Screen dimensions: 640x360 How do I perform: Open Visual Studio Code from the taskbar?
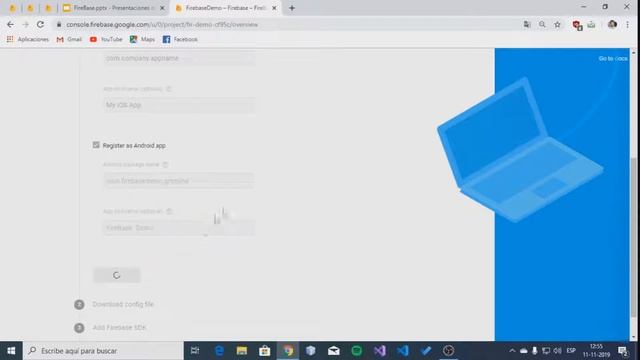point(402,351)
